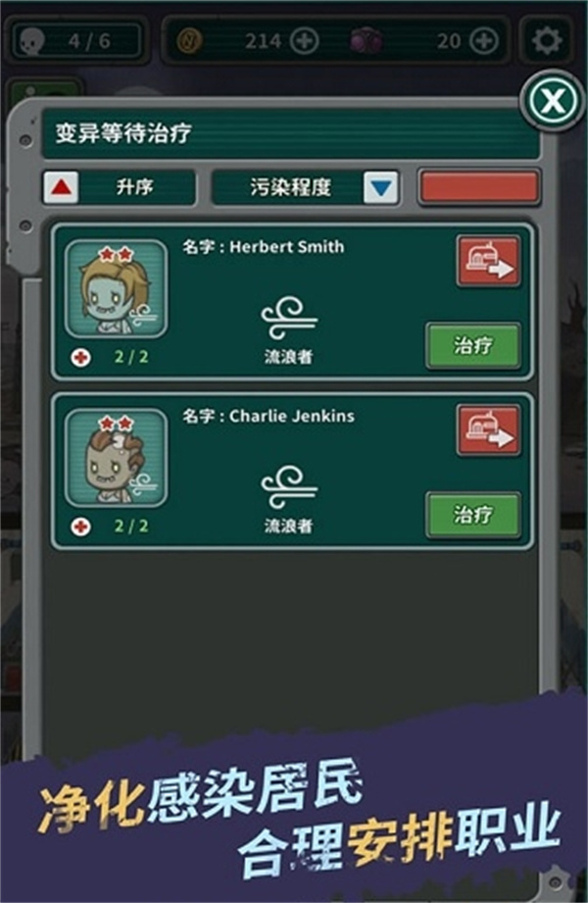
Task: Add more gold coins with plus icon
Action: (304, 41)
